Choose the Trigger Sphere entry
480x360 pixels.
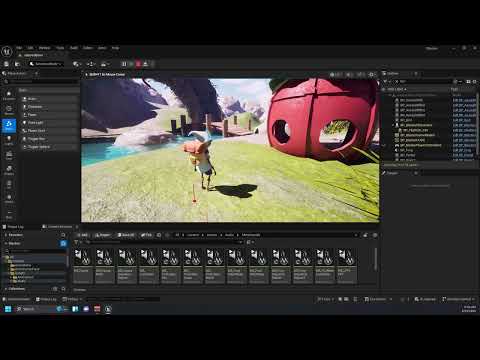coord(49,147)
